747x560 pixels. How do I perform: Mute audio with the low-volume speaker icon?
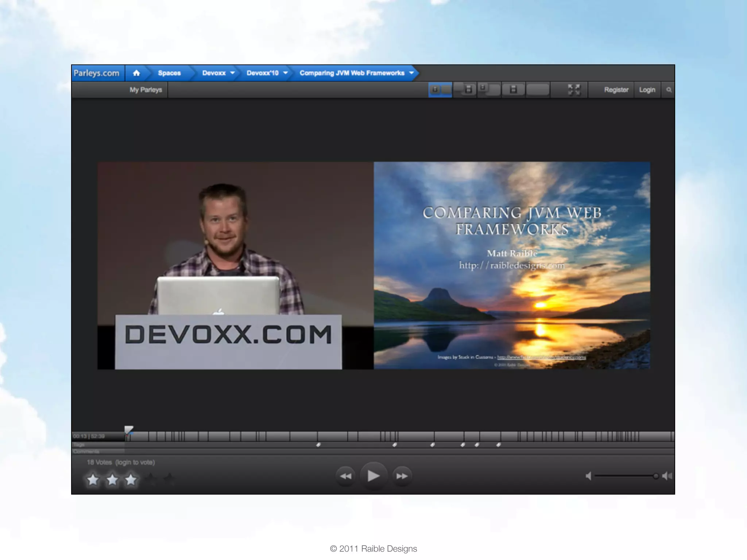[588, 476]
